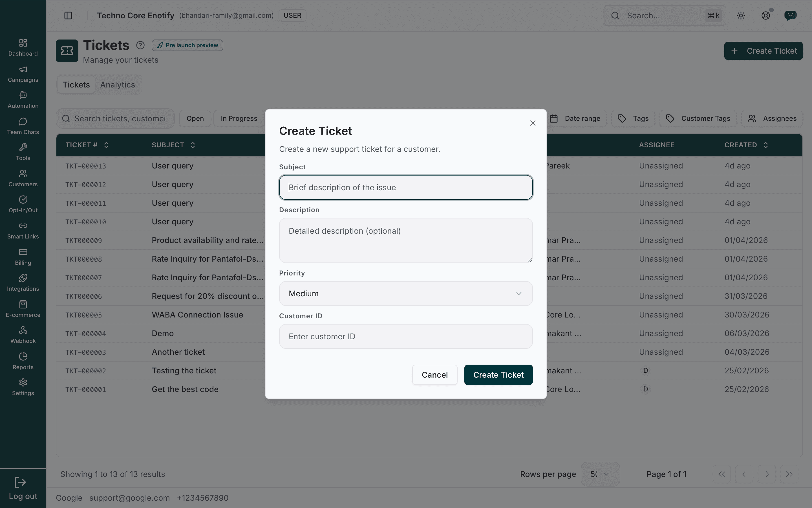Filter tickets by Open status
Viewport: 812px width, 508px height.
coord(195,119)
